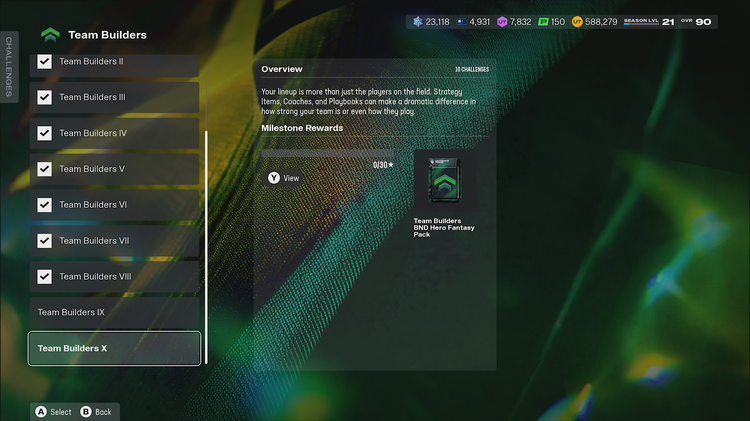Open the Team Builders IX challenge
Image resolution: width=750 pixels, height=421 pixels.
(x=114, y=313)
